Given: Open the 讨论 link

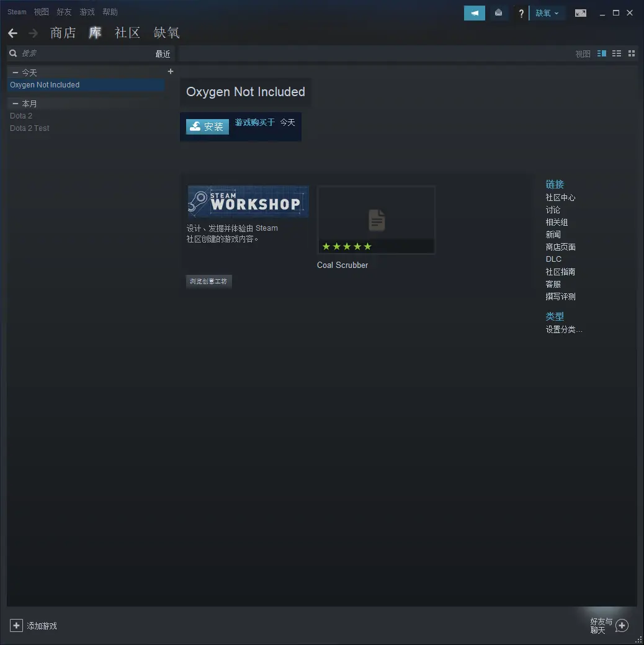Looking at the screenshot, I should 553,210.
